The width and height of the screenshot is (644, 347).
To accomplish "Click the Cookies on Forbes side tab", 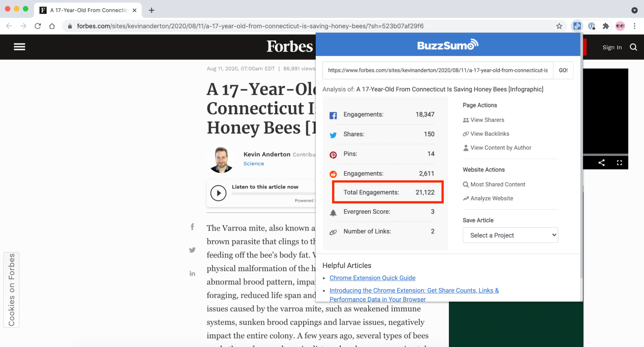I will pyautogui.click(x=12, y=290).
